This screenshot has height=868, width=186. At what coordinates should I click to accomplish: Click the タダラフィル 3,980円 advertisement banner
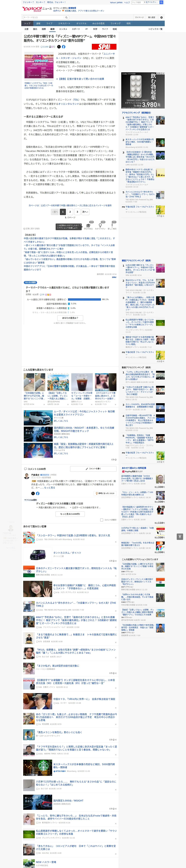point(143,90)
